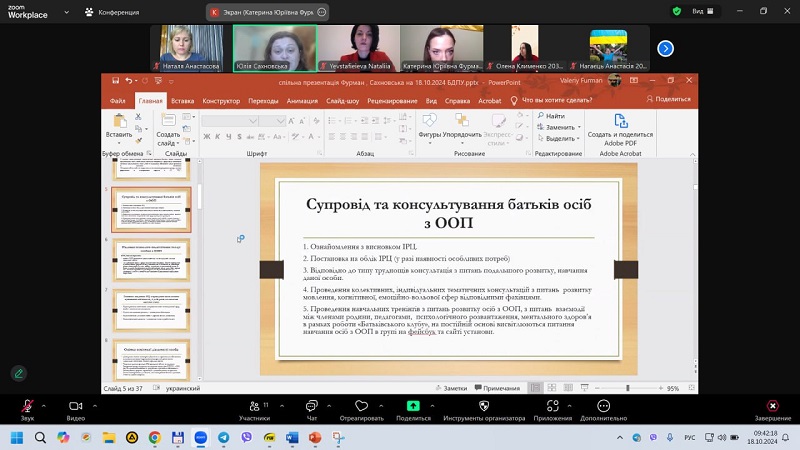Viewport: 800px width, 450px height.
Task: Click the green pencil annotation icon
Action: pyautogui.click(x=19, y=373)
